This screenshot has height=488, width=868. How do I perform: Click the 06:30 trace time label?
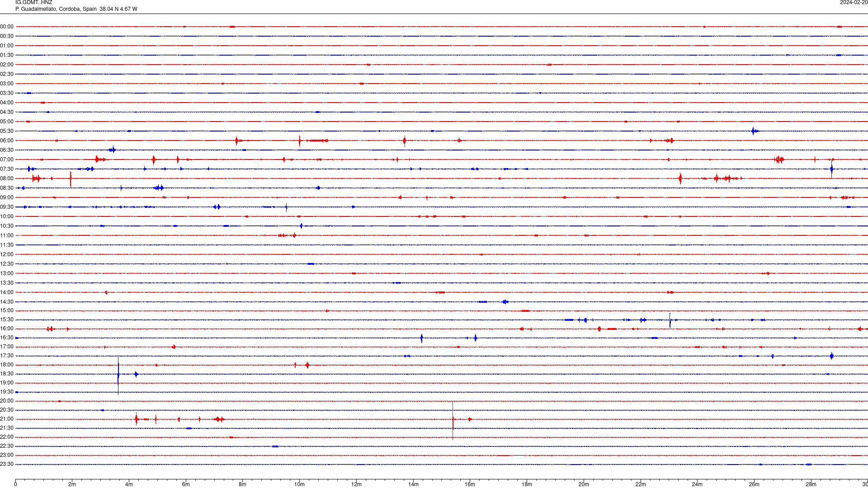pos(7,150)
